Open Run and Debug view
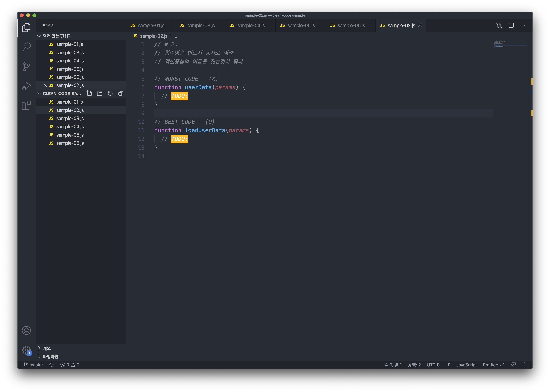 [x=26, y=86]
